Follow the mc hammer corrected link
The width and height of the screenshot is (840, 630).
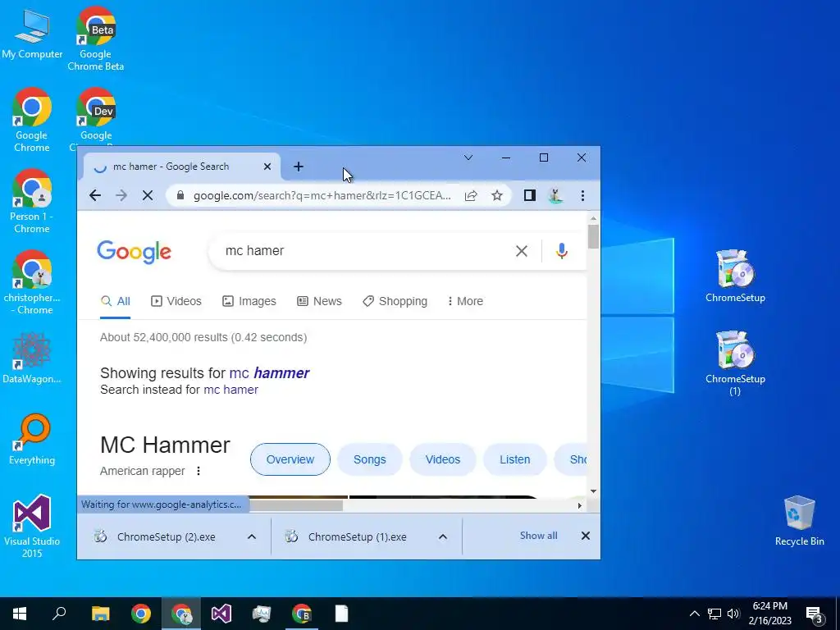[269, 373]
